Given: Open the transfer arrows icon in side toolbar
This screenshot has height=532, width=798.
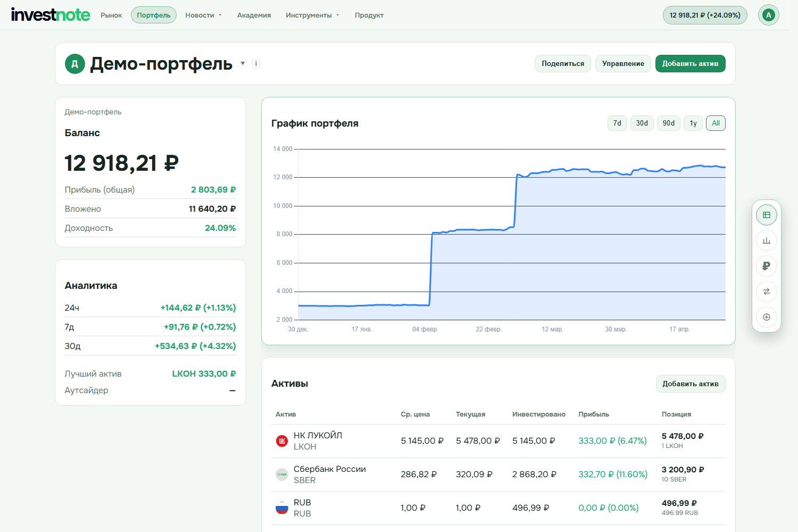Looking at the screenshot, I should (767, 292).
